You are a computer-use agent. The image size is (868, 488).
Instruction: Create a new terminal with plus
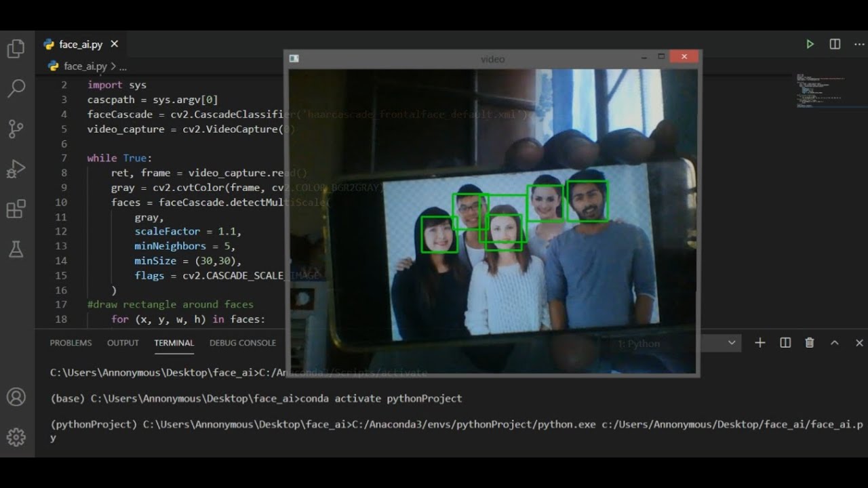pos(760,343)
